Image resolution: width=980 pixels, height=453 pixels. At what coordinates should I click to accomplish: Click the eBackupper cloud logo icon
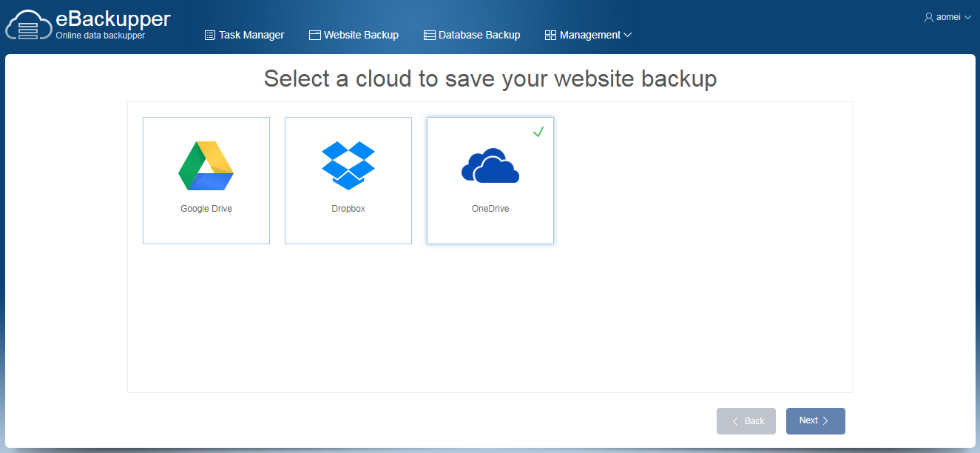pos(29,25)
